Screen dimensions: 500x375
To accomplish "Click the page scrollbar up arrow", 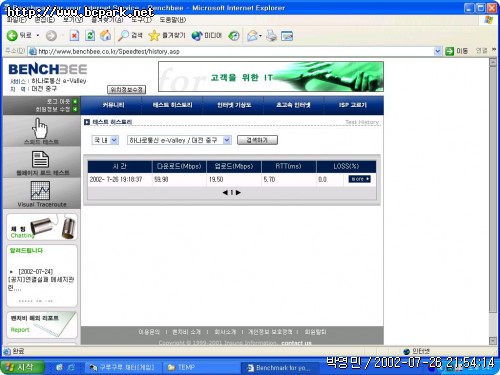I will pyautogui.click(x=493, y=62).
